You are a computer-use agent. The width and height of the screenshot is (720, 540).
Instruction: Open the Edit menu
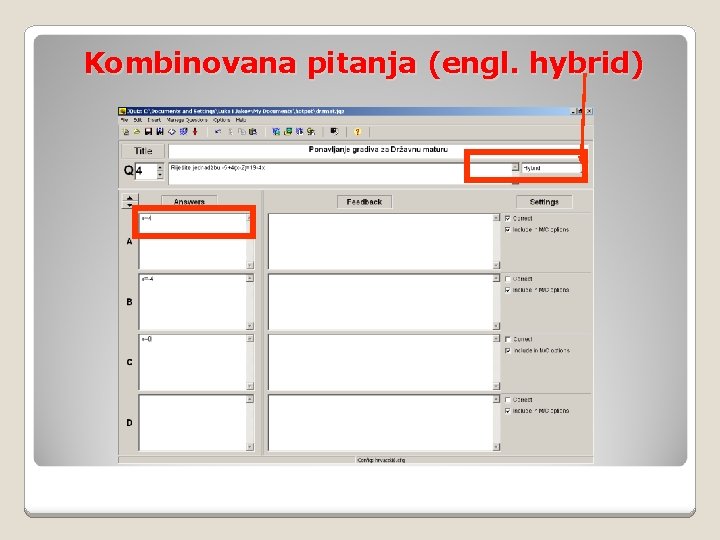[x=138, y=120]
